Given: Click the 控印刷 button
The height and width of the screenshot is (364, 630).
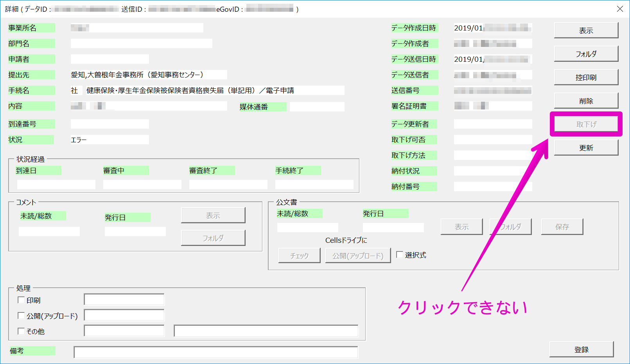Looking at the screenshot, I should [x=586, y=77].
